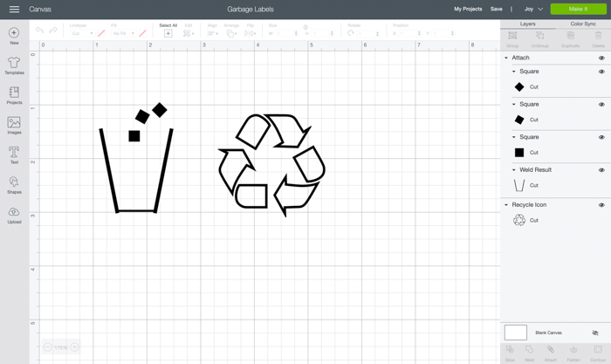The image size is (611, 364).
Task: Open the Align dropdown
Action: [x=212, y=33]
